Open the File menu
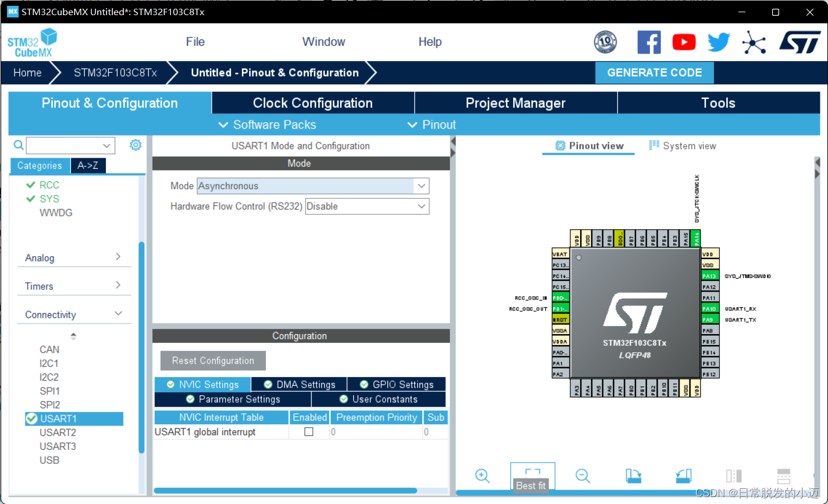Viewport: 828px width, 504px height. [x=196, y=42]
